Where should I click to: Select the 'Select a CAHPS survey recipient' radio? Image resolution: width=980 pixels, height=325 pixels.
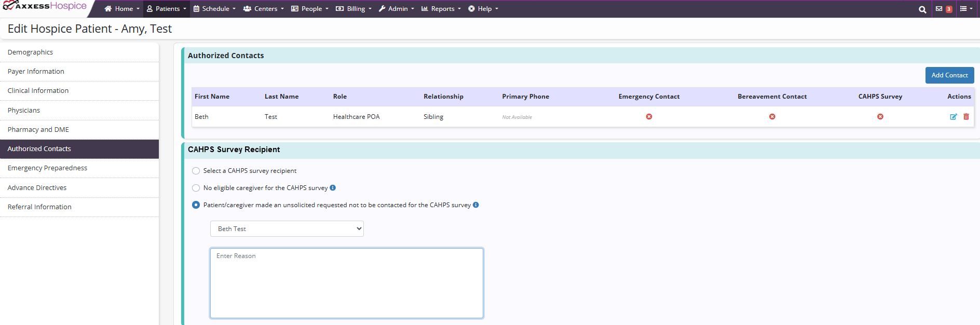coord(196,171)
